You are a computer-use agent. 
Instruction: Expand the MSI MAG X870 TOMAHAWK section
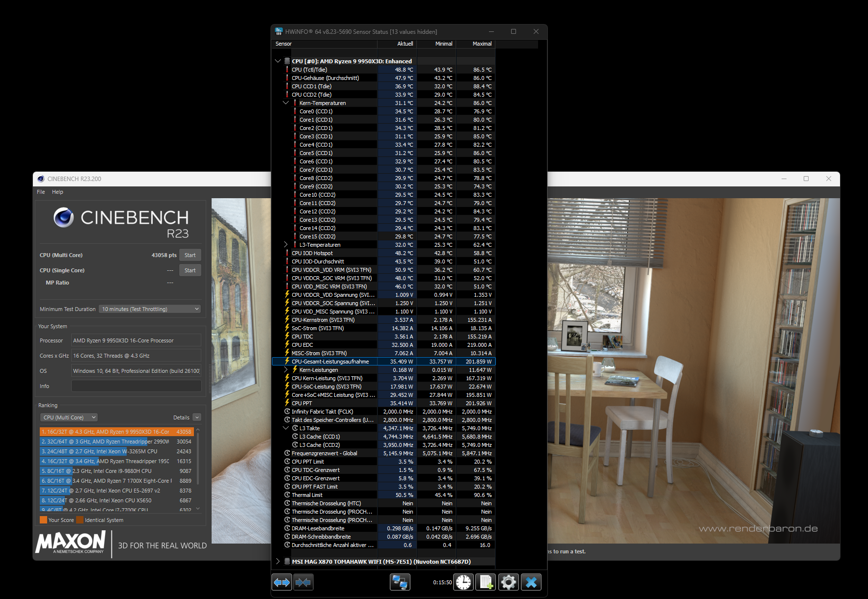click(278, 562)
